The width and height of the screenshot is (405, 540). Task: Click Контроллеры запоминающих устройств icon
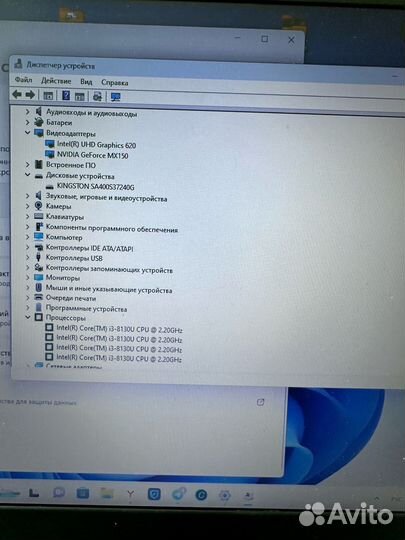[39, 267]
